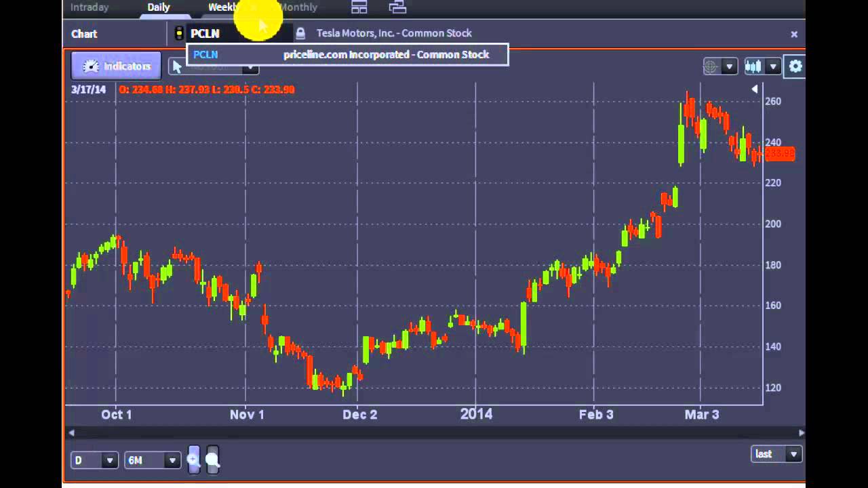This screenshot has height=488, width=868.
Task: Choose PCLN priceline.com suggestion from list
Action: pyautogui.click(x=347, y=55)
